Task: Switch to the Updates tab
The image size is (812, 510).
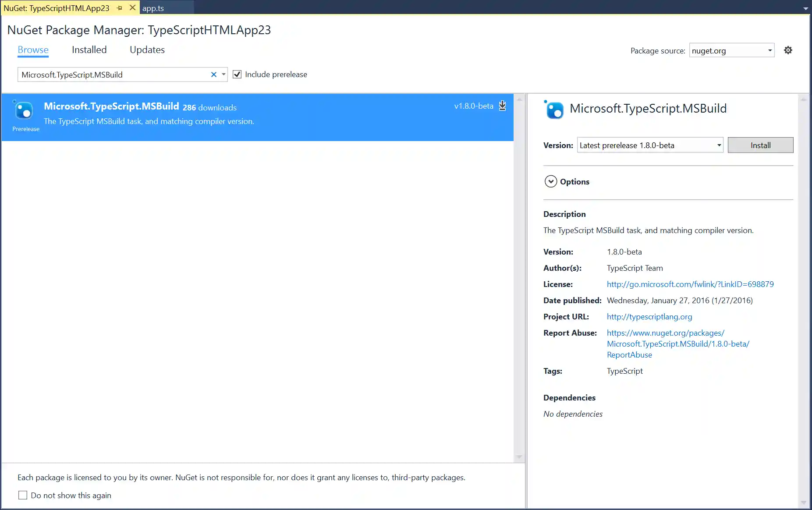Action: tap(147, 50)
